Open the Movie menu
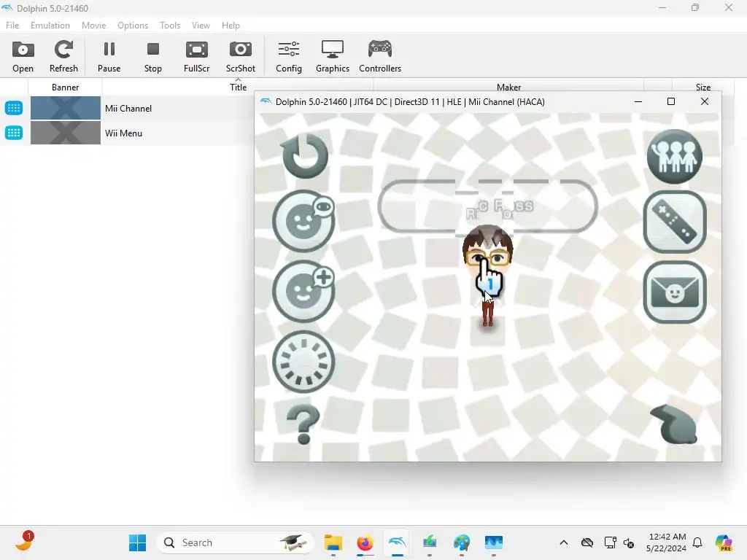Screen dimensions: 747x560 pos(94,26)
